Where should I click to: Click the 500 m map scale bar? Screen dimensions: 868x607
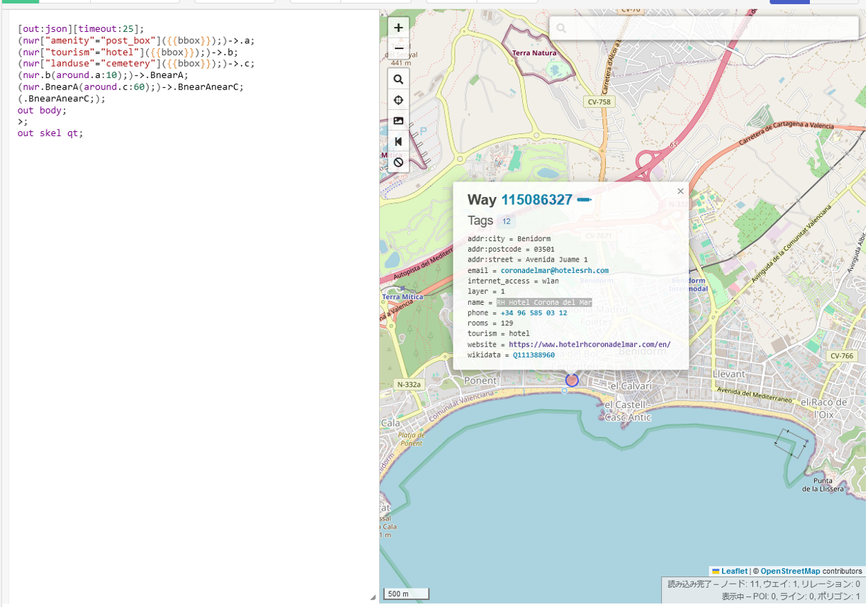pyautogui.click(x=406, y=594)
